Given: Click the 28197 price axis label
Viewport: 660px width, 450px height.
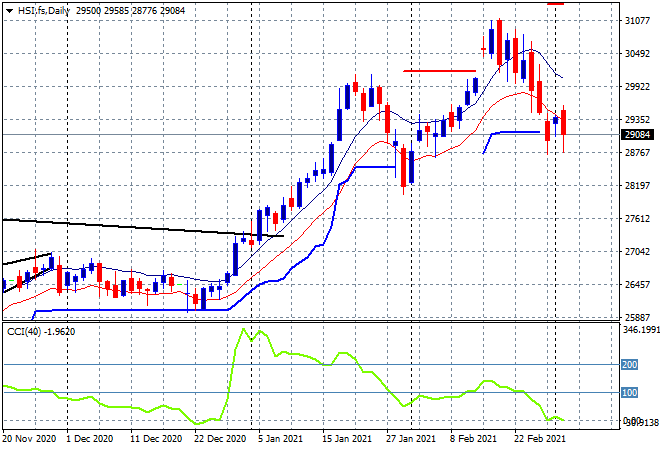Looking at the screenshot, I should 637,186.
